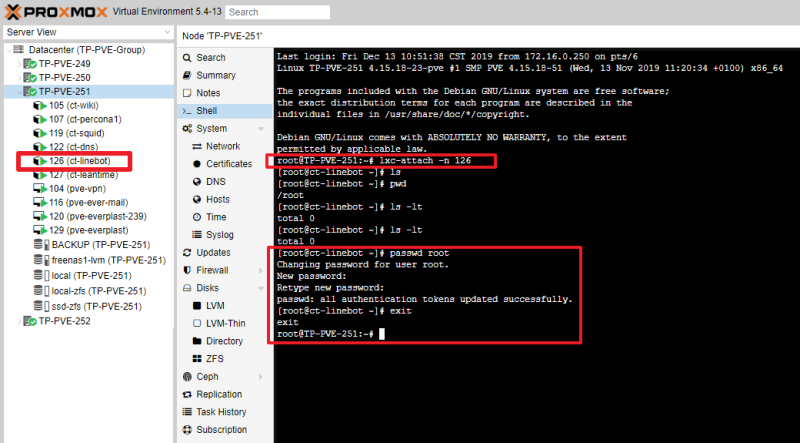The image size is (800, 443).
Task: Click the 107 (ct-percona1) container icon
Action: (40, 119)
